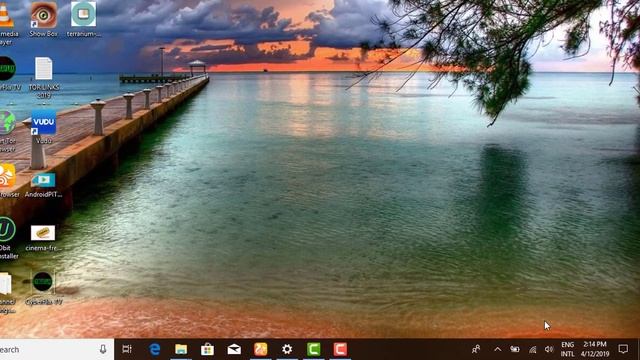Screen dimensions: 640x360
Task: Open Task View on the taskbar
Action: (127, 349)
